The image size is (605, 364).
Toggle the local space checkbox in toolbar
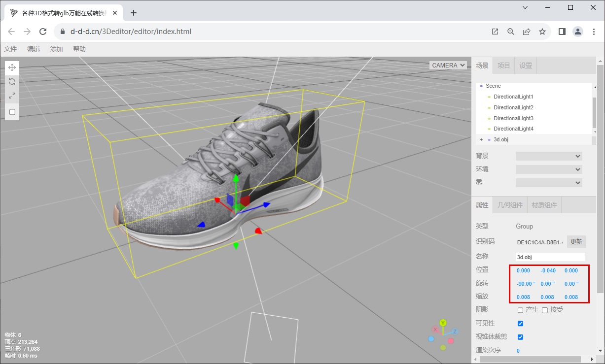click(x=12, y=112)
